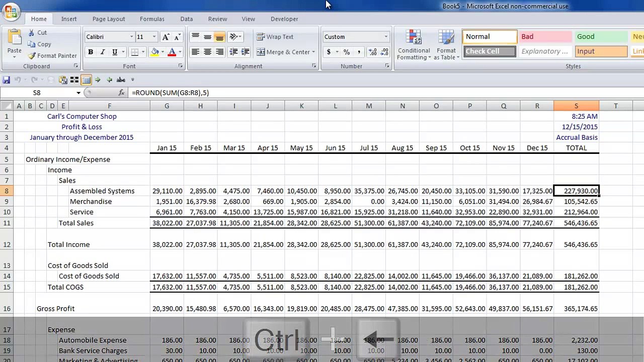
Task: Increase indent in Alignment group
Action: pos(246,52)
